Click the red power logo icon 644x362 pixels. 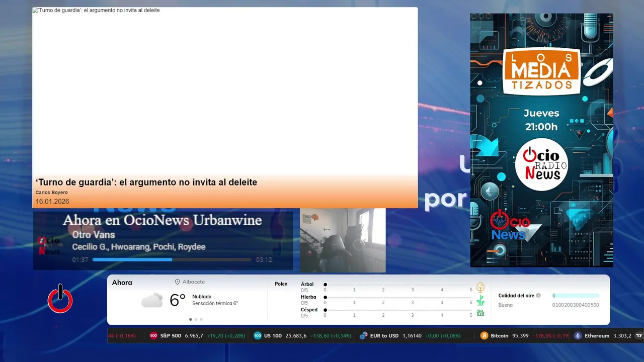click(60, 299)
